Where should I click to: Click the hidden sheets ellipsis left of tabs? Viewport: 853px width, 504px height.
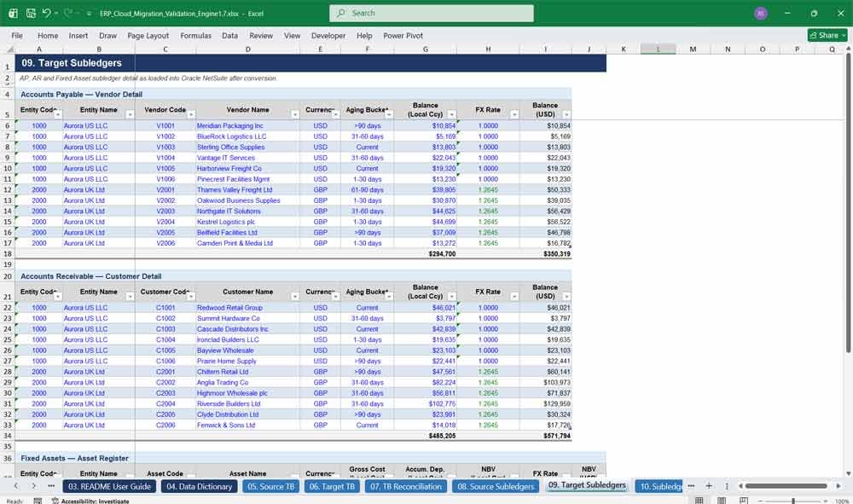(51, 486)
